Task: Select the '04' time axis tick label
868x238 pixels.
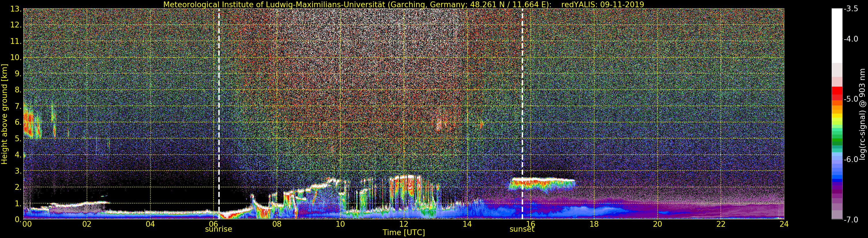Action: pos(150,224)
